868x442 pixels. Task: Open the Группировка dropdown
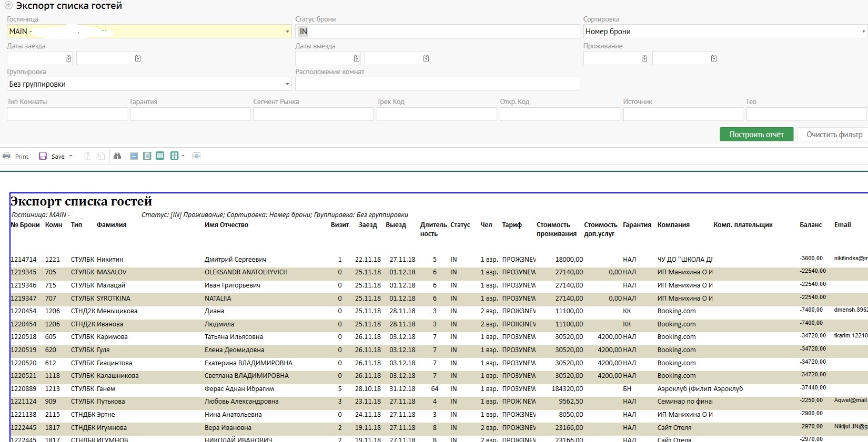[287, 84]
